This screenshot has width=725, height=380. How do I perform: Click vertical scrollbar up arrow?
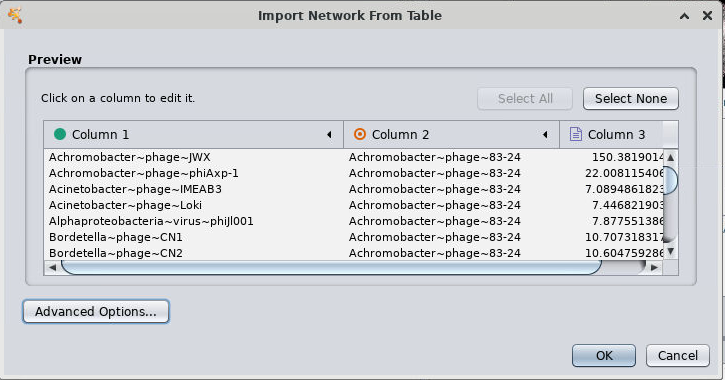click(x=670, y=158)
